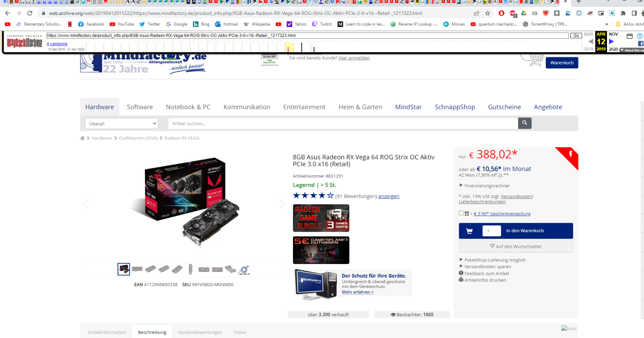Open the Notebook & PC tab
This screenshot has height=338, width=644.
tap(188, 107)
